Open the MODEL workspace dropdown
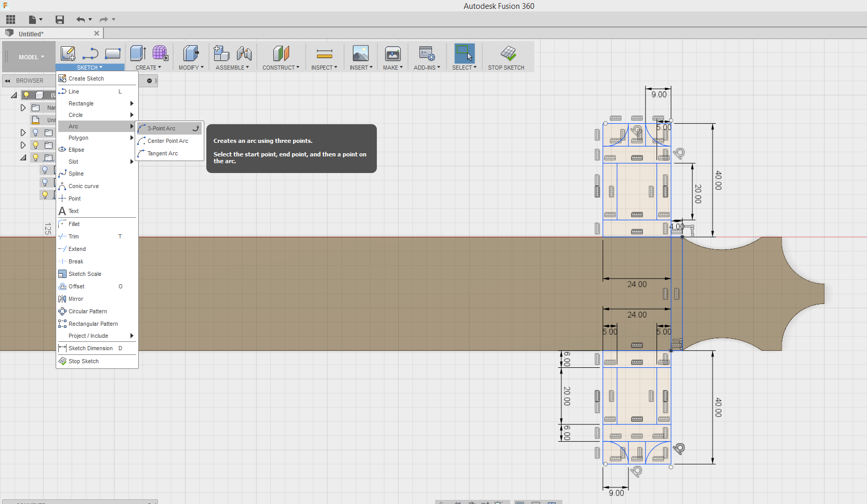Image resolution: width=867 pixels, height=504 pixels. [x=31, y=57]
